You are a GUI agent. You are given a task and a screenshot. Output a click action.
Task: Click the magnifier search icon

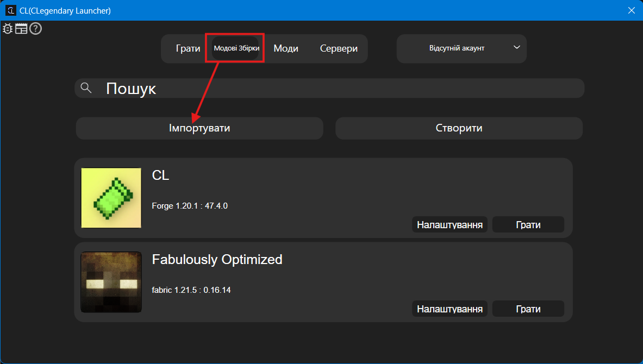coord(85,88)
